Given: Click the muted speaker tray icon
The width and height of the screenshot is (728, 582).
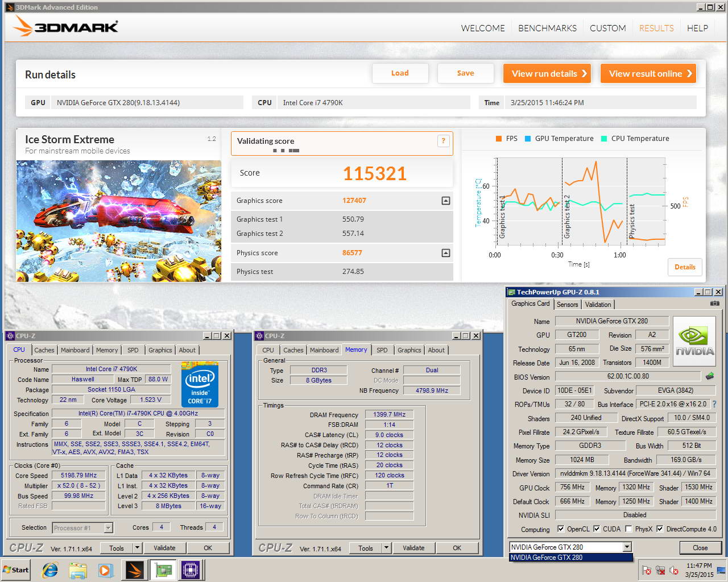Looking at the screenshot, I should (674, 570).
